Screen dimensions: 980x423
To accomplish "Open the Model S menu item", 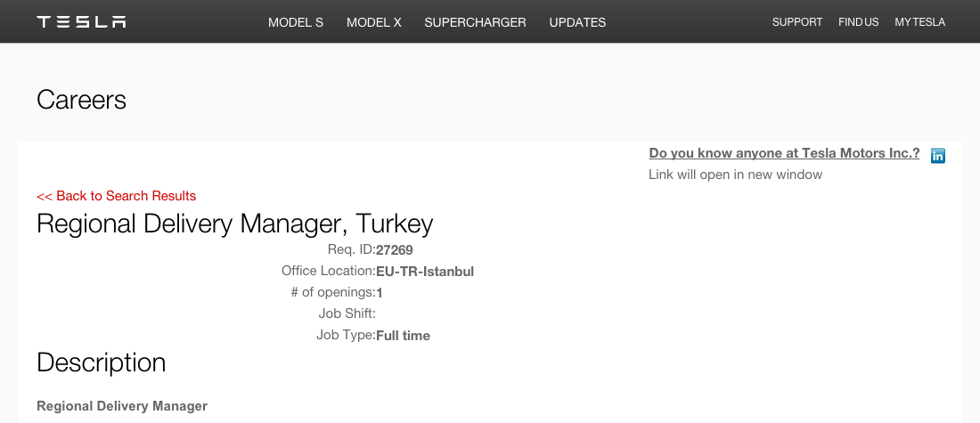I will 296,22.
